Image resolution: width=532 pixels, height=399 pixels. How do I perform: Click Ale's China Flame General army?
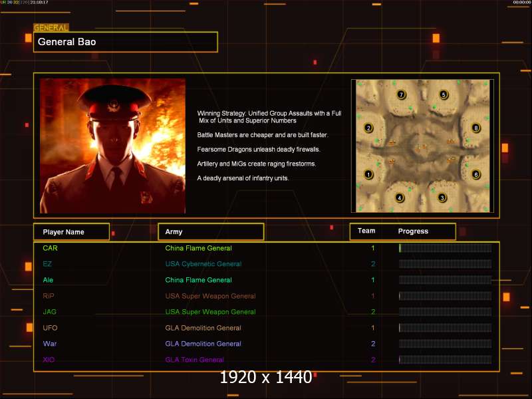click(198, 280)
